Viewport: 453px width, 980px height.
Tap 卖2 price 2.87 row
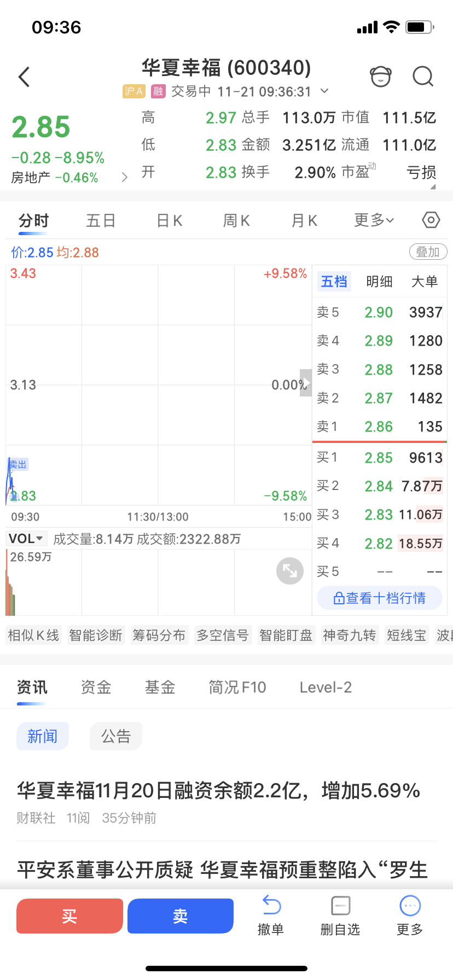[x=380, y=398]
